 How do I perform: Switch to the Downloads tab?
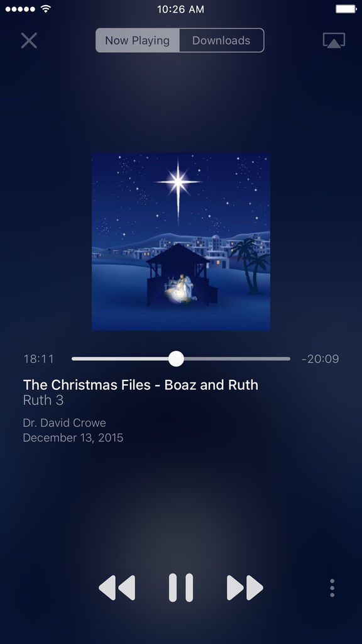pos(222,40)
